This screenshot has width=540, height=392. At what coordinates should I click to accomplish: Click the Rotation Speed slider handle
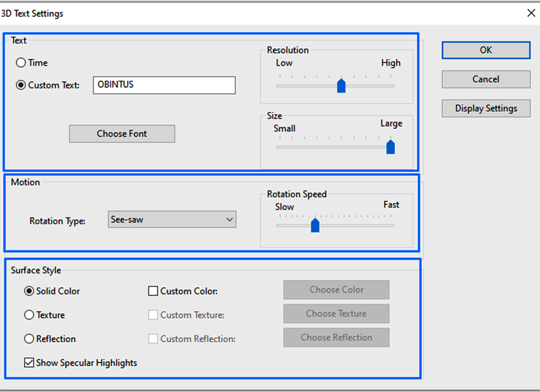click(x=314, y=225)
